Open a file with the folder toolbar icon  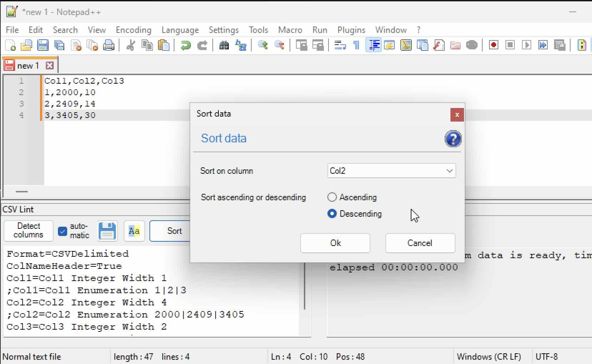(26, 45)
